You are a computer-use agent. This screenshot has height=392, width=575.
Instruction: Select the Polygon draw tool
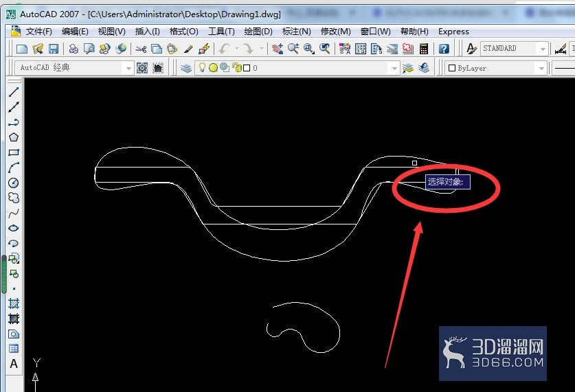14,137
